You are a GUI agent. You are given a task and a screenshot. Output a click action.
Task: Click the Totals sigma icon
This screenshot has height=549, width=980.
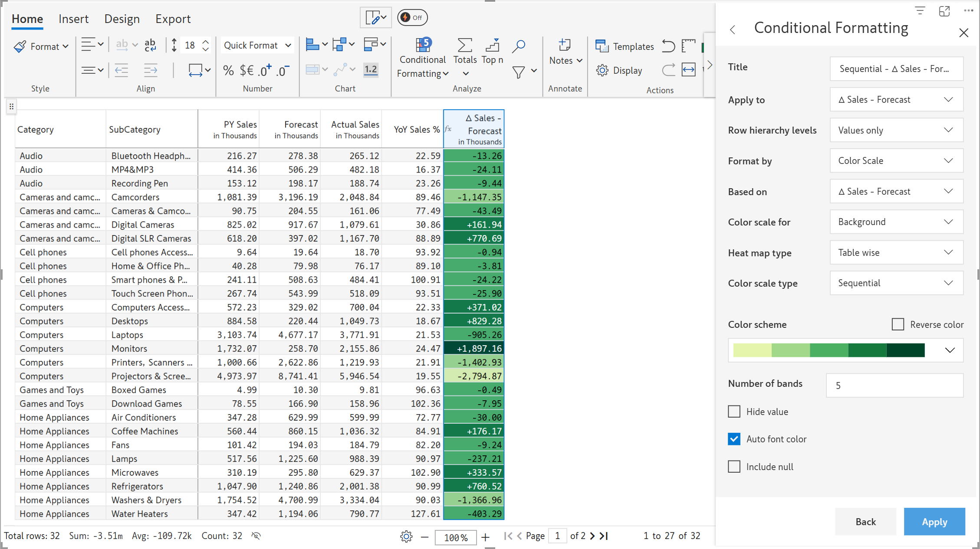[x=464, y=46]
